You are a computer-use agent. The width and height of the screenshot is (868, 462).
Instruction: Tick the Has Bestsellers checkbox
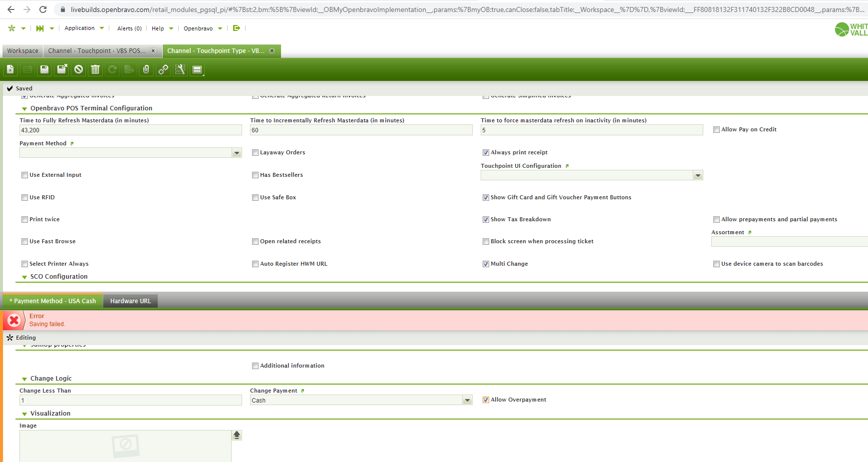point(255,175)
